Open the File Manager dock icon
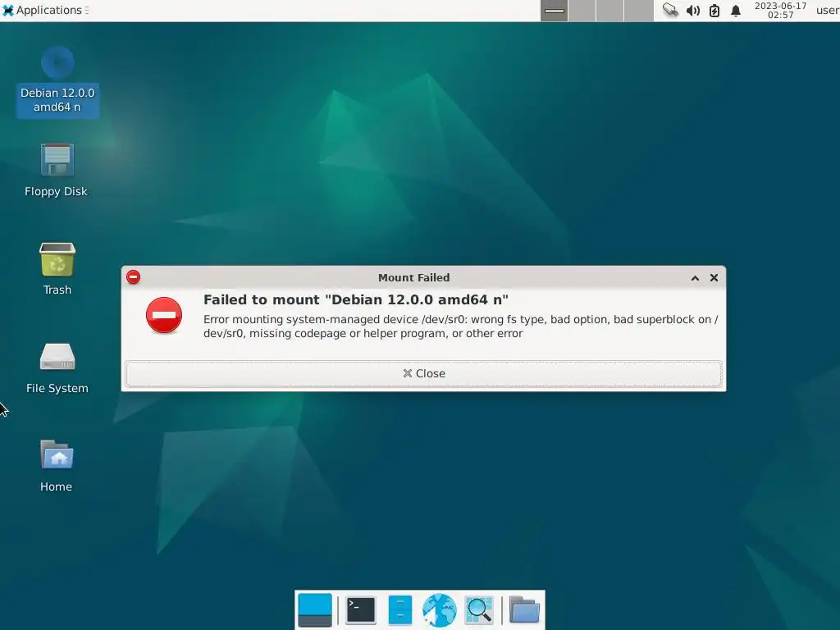 (399, 610)
